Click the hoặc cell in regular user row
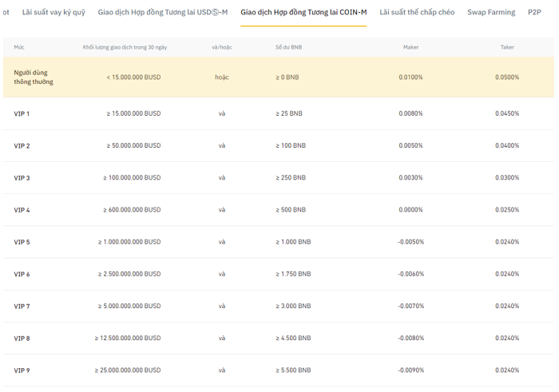This screenshot has width=559, height=392. tap(222, 77)
